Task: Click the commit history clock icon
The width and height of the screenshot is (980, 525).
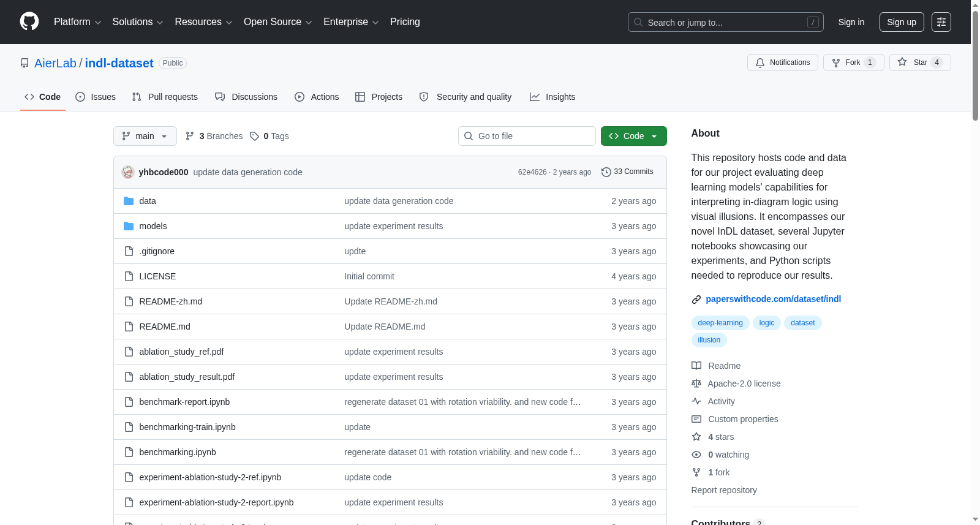Action: (606, 172)
